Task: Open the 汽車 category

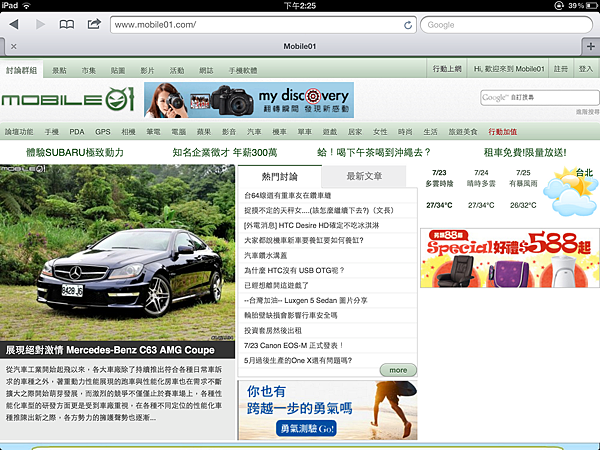Action: (254, 132)
